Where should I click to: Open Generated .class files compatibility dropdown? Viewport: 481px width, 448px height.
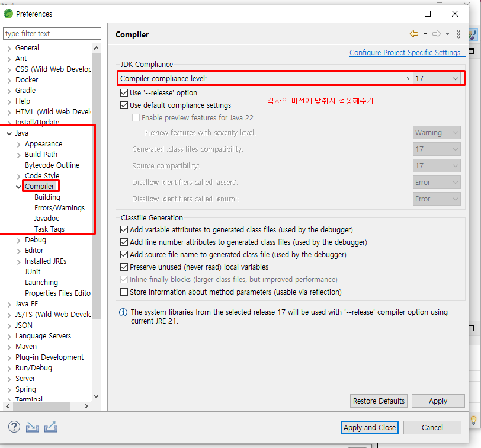point(437,149)
